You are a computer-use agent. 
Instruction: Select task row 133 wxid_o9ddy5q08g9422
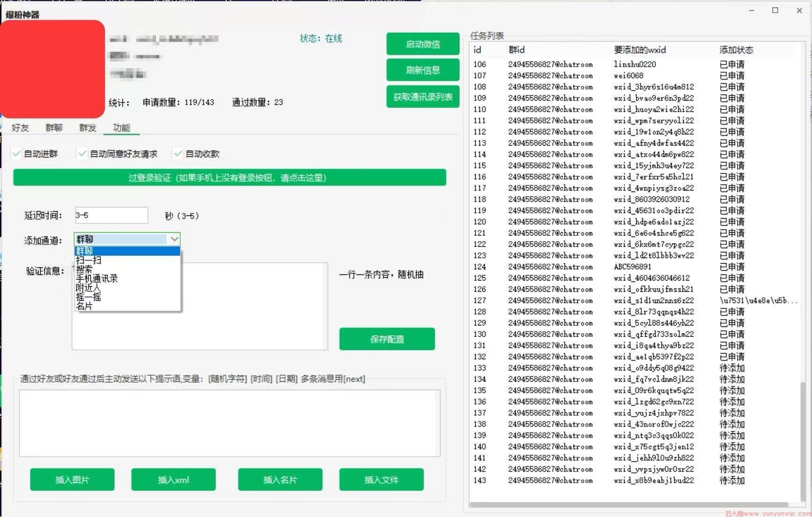point(635,368)
